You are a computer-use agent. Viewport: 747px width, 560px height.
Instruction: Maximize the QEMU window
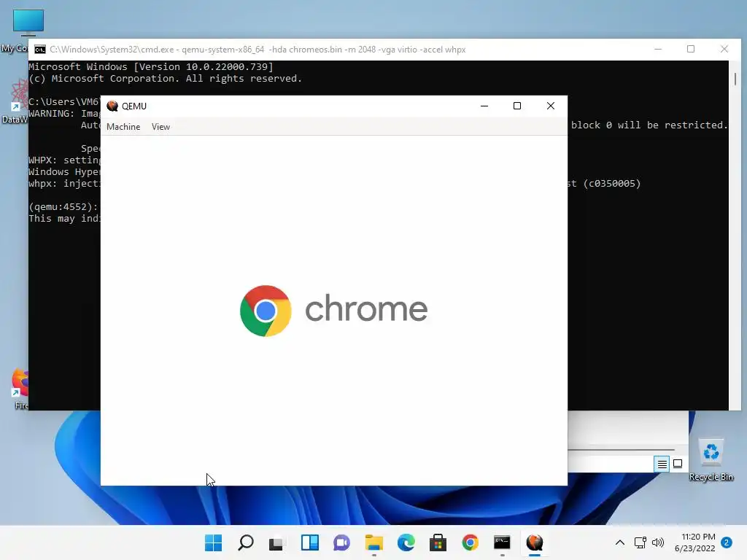point(517,106)
